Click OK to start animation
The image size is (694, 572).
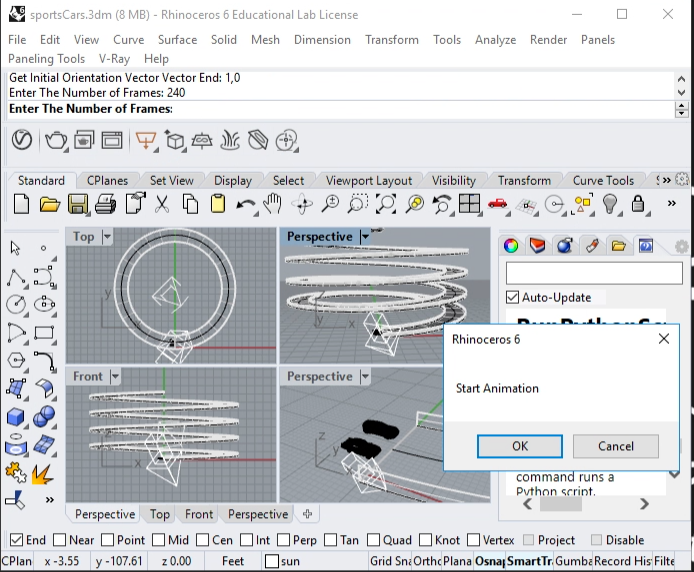(x=519, y=446)
